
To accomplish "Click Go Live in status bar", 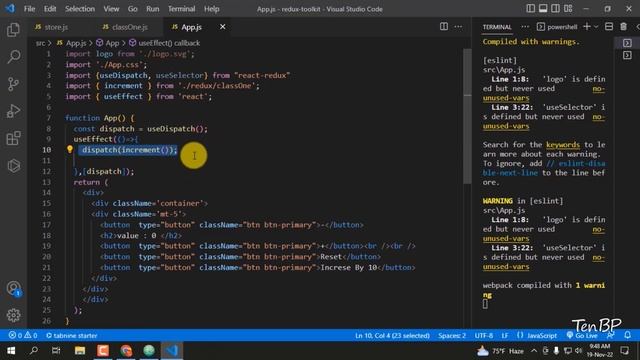I will (x=582, y=336).
